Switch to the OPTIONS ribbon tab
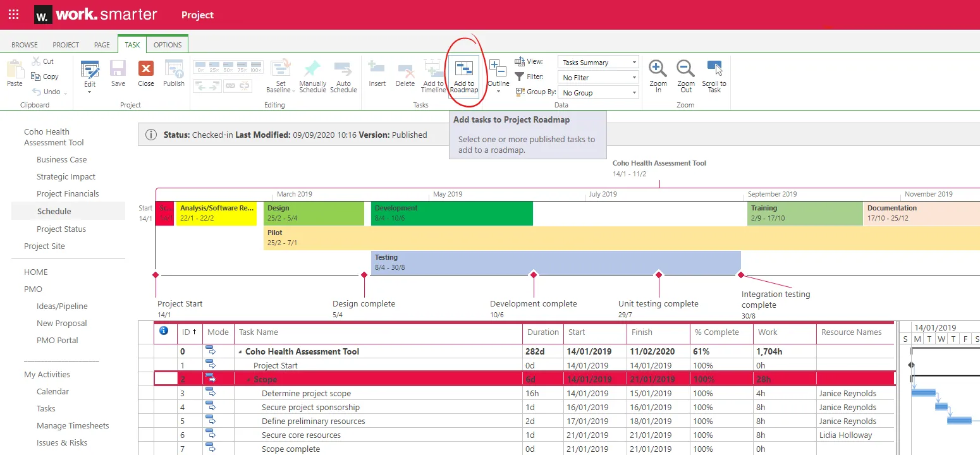 [167, 44]
